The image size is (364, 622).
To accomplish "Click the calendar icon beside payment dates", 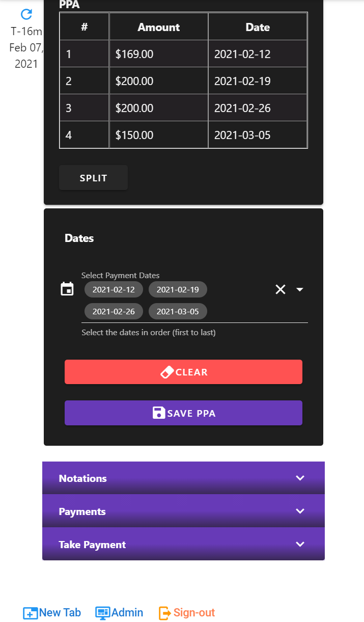I will (x=67, y=289).
